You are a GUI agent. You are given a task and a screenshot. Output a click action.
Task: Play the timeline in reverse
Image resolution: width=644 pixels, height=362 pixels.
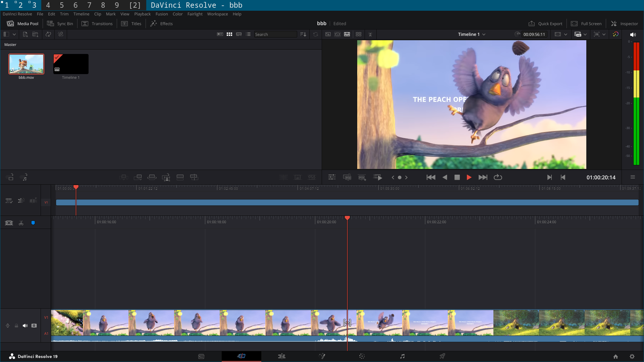coord(445,177)
